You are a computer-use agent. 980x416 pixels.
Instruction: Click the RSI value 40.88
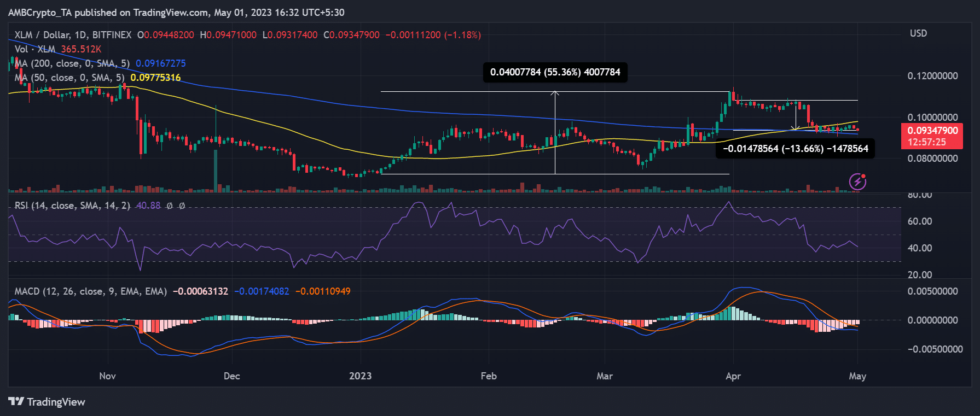pyautogui.click(x=148, y=206)
